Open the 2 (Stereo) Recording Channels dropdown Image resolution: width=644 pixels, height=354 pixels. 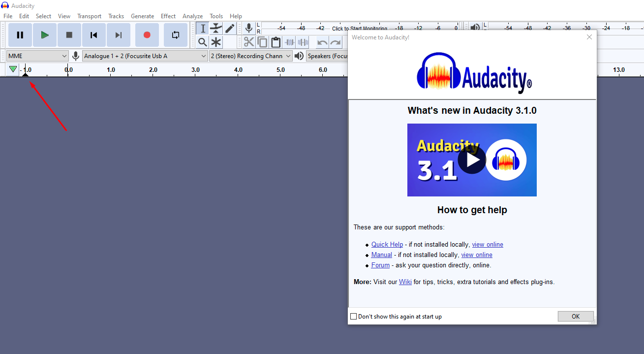[x=251, y=56]
